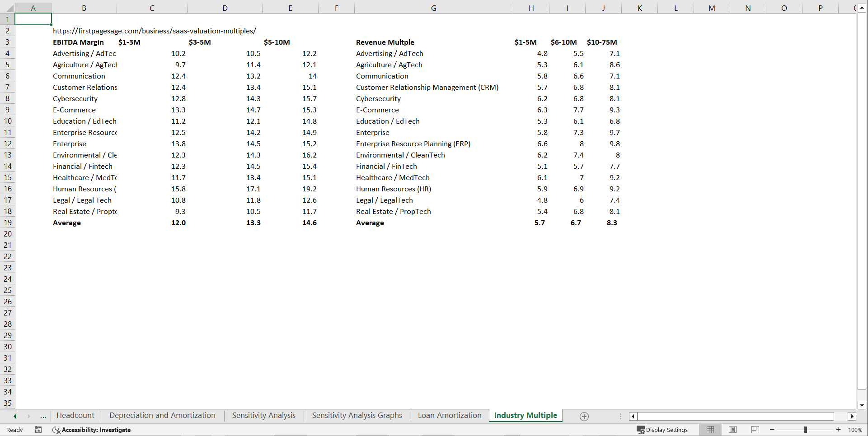868x436 pixels.
Task: Click Zoom Out minus icon
Action: pyautogui.click(x=772, y=430)
